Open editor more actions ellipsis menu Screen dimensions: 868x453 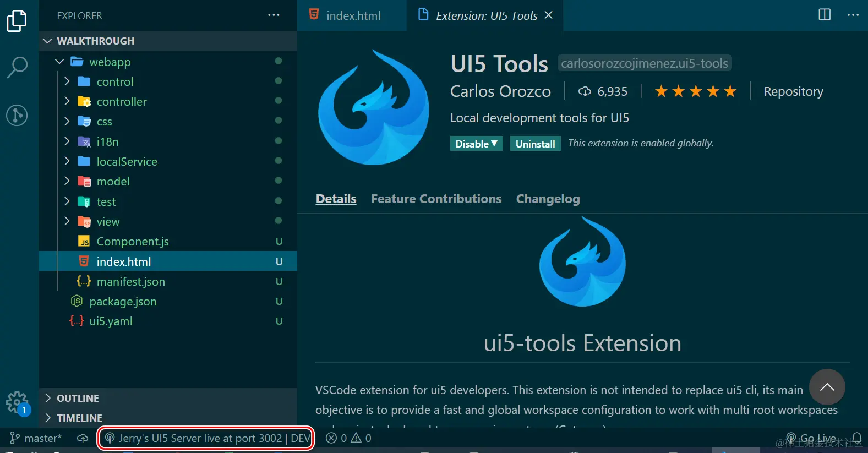click(x=853, y=15)
